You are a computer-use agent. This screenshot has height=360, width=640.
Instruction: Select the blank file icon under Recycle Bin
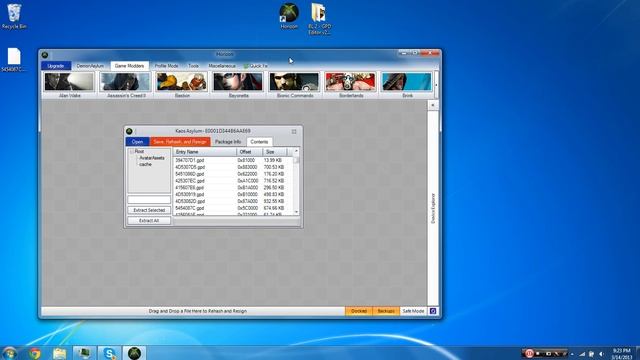coord(13,60)
